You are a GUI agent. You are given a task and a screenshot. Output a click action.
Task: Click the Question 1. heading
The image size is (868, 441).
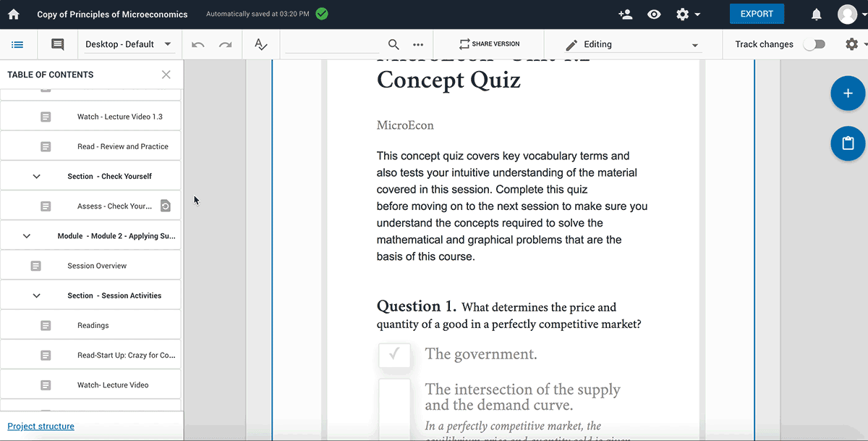(417, 306)
